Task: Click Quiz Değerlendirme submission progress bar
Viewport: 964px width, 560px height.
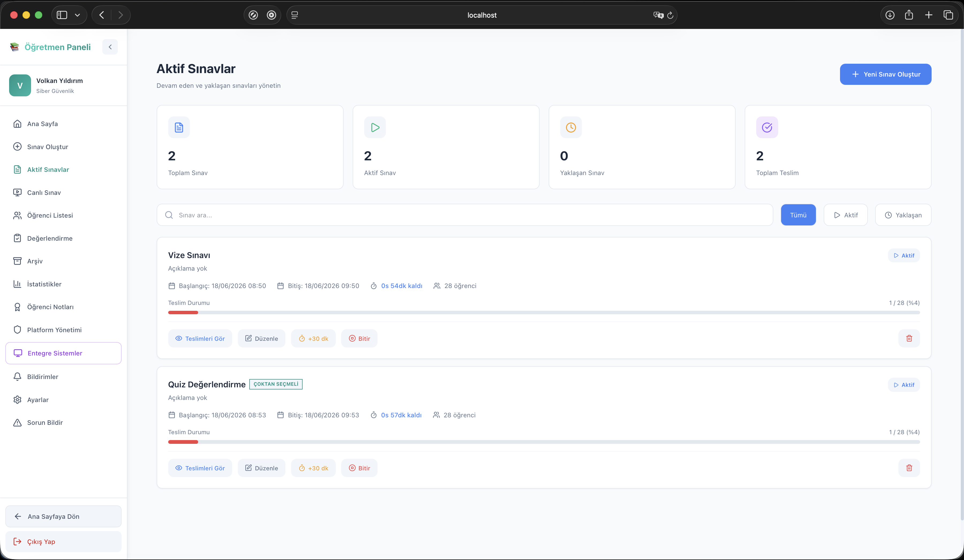Action: click(544, 442)
